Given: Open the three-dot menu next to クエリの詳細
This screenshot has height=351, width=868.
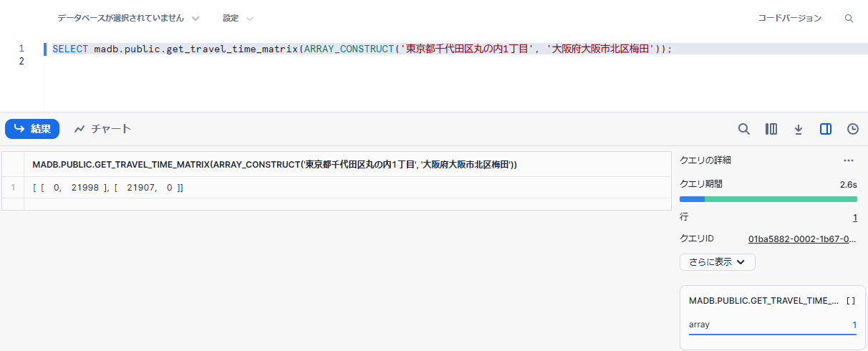Looking at the screenshot, I should tap(849, 160).
